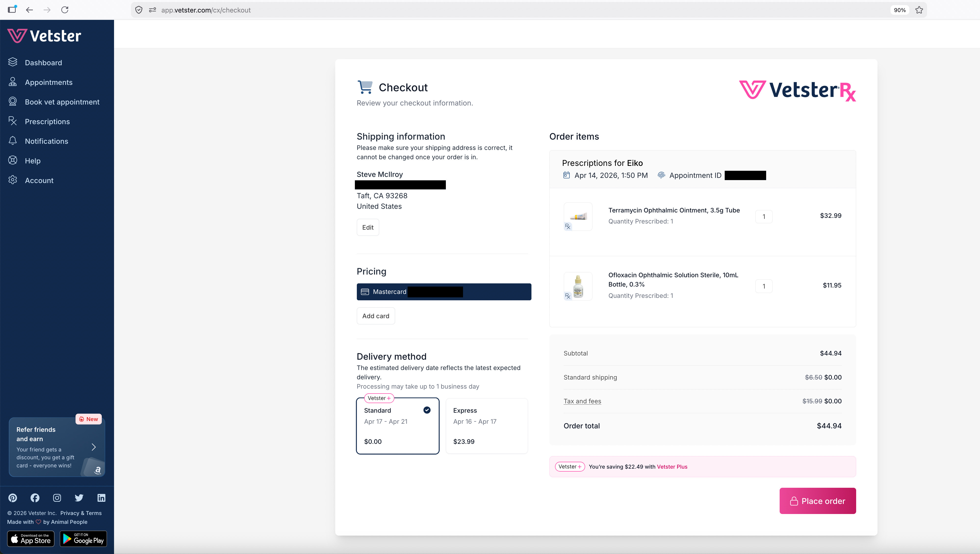
Task: Open Vetster's Instagram icon
Action: click(x=57, y=498)
